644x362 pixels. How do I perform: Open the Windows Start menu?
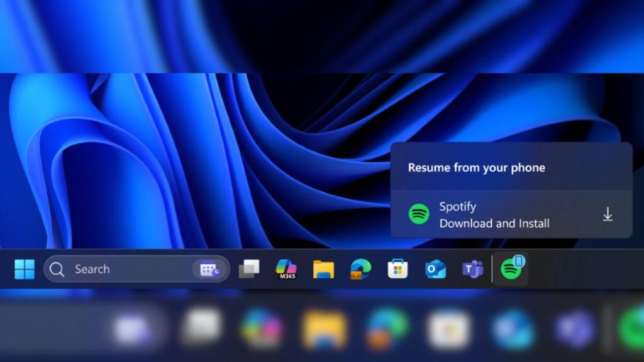25,269
